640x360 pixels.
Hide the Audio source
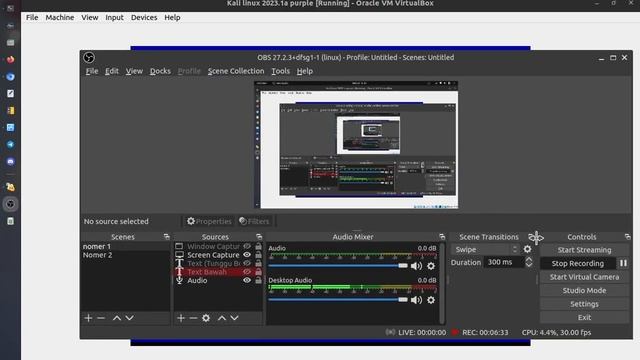pos(247,280)
